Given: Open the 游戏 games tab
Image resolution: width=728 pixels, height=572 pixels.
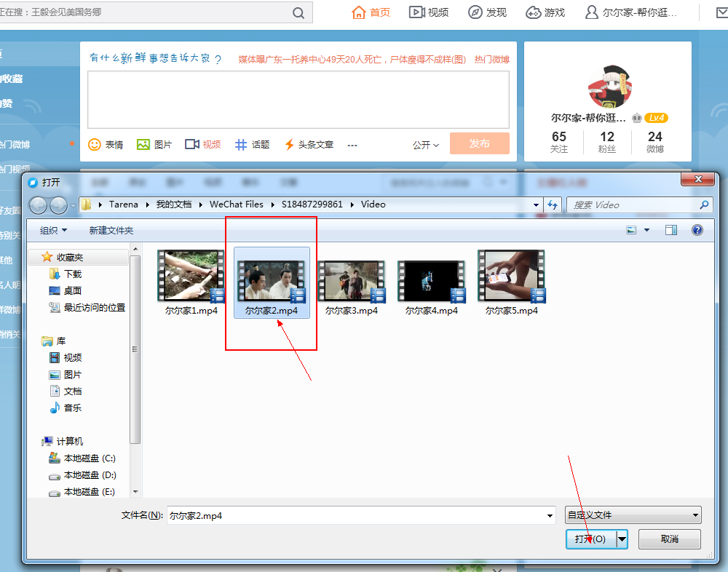Looking at the screenshot, I should click(x=545, y=12).
